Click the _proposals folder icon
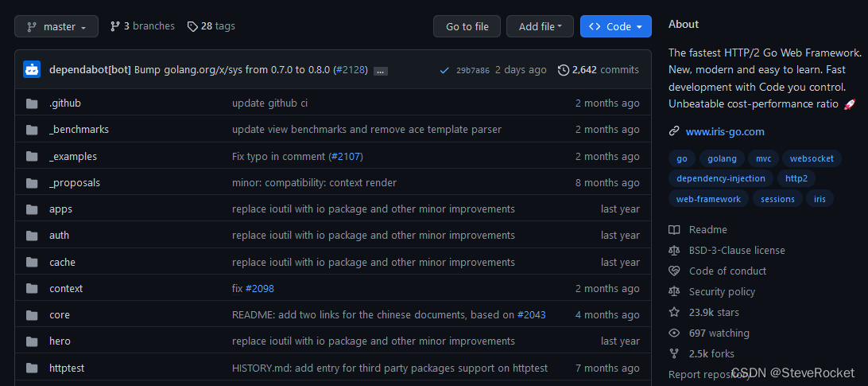868x386 pixels. pyautogui.click(x=32, y=183)
